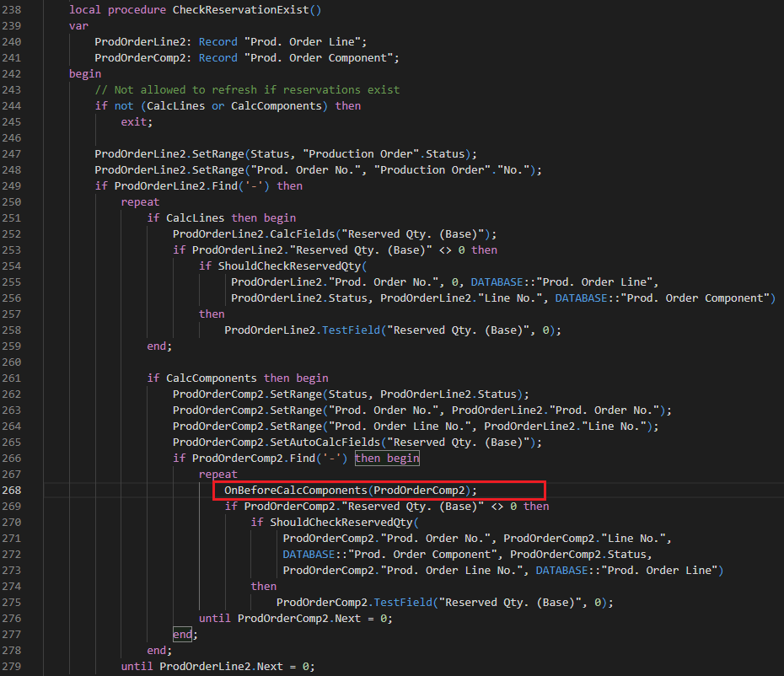
Task: Click the repeat keyword on line 250
Action: point(140,201)
